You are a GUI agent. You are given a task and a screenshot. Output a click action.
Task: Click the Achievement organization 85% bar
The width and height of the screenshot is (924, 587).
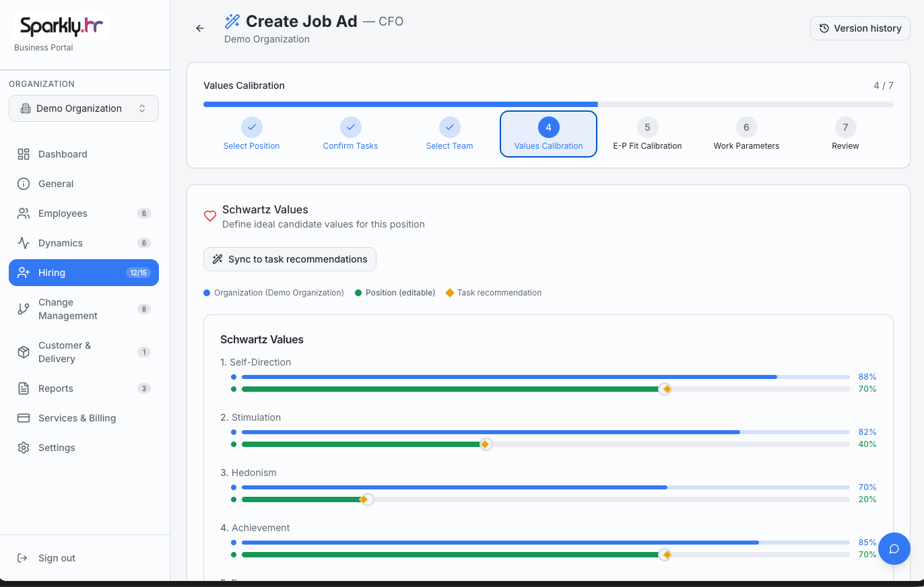pos(546,543)
